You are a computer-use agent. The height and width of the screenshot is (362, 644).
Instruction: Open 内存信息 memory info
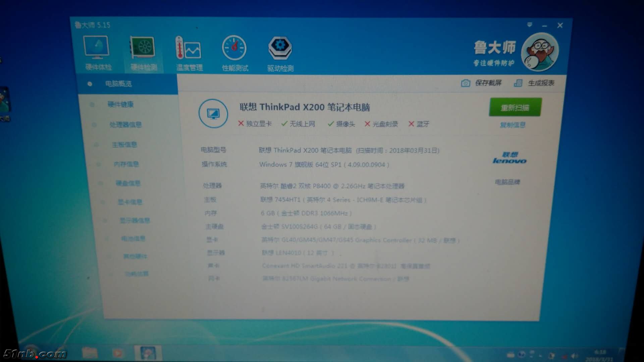click(126, 164)
